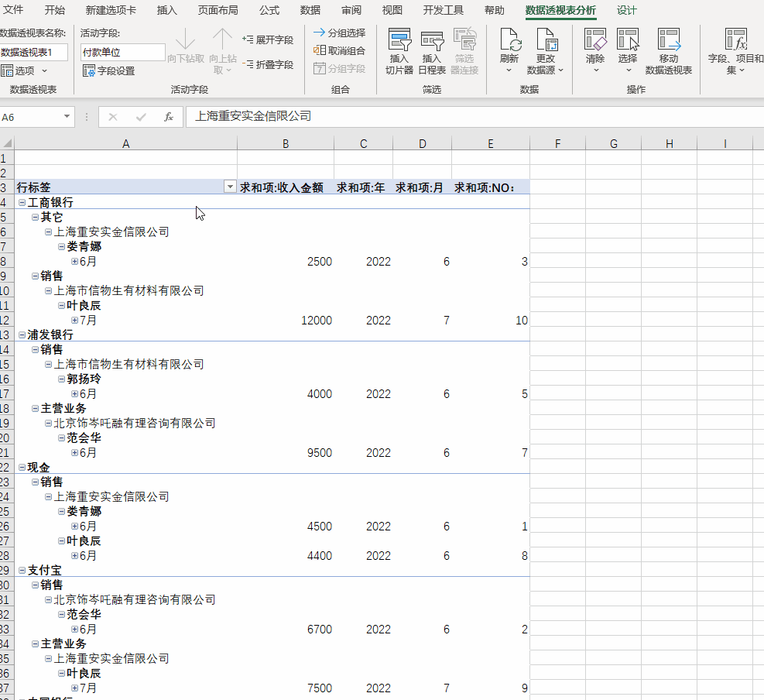The width and height of the screenshot is (764, 700).
Task: Open the 文件 menu tab
Action: 13,10
